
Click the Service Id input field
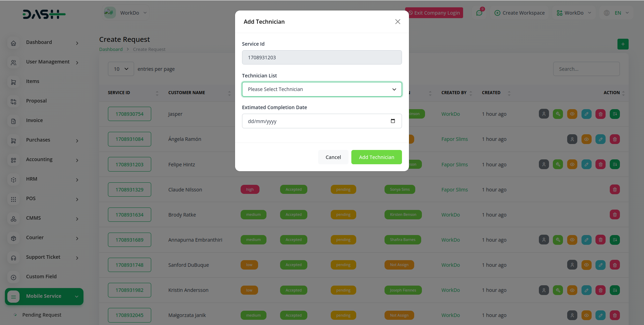click(322, 58)
